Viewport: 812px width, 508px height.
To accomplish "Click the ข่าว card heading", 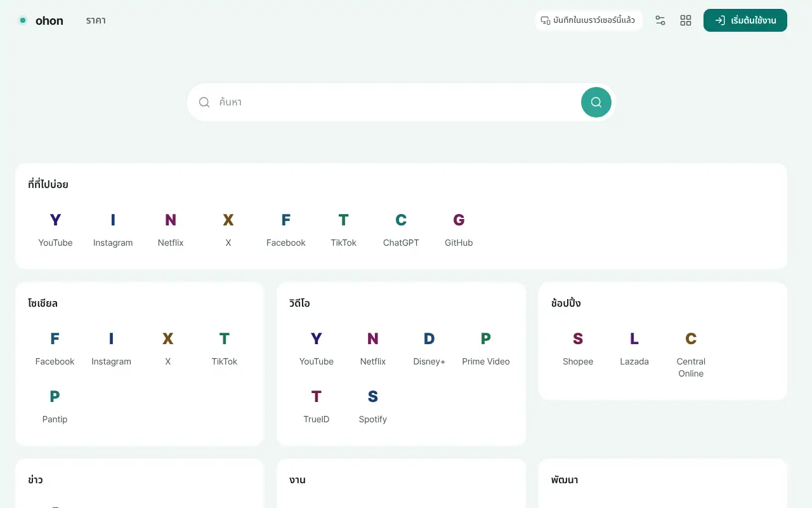I will pos(36,480).
